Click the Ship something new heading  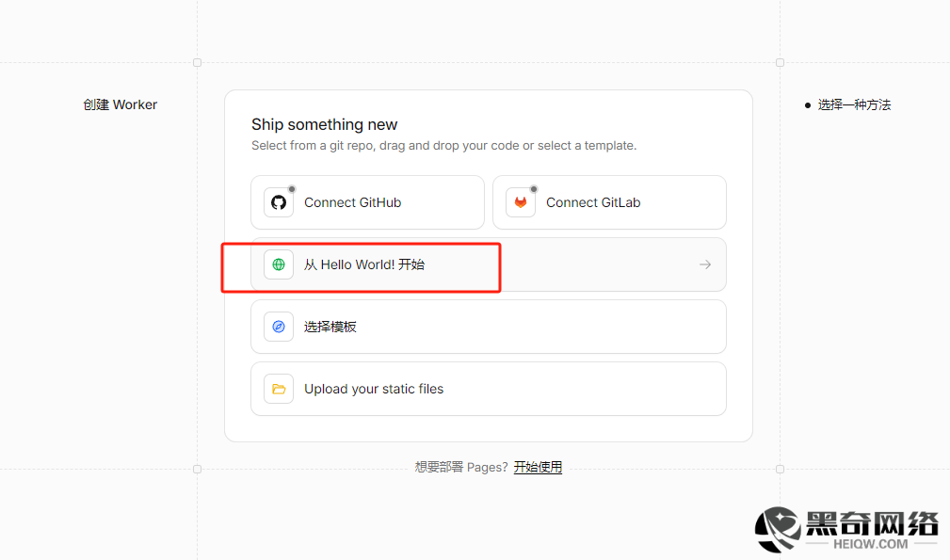point(324,124)
